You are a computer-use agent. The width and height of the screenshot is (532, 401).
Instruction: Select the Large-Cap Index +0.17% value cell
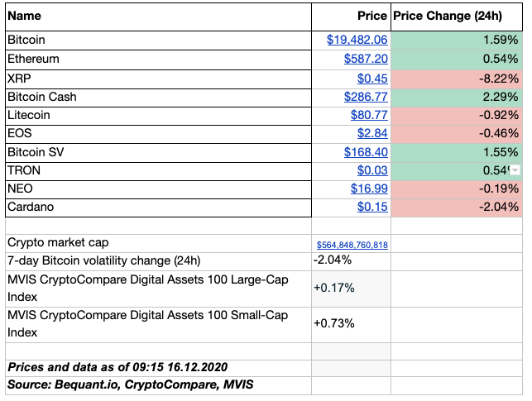click(x=350, y=289)
